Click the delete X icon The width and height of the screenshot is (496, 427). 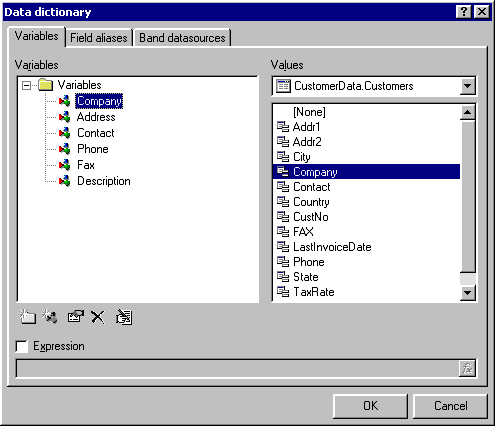click(x=98, y=317)
